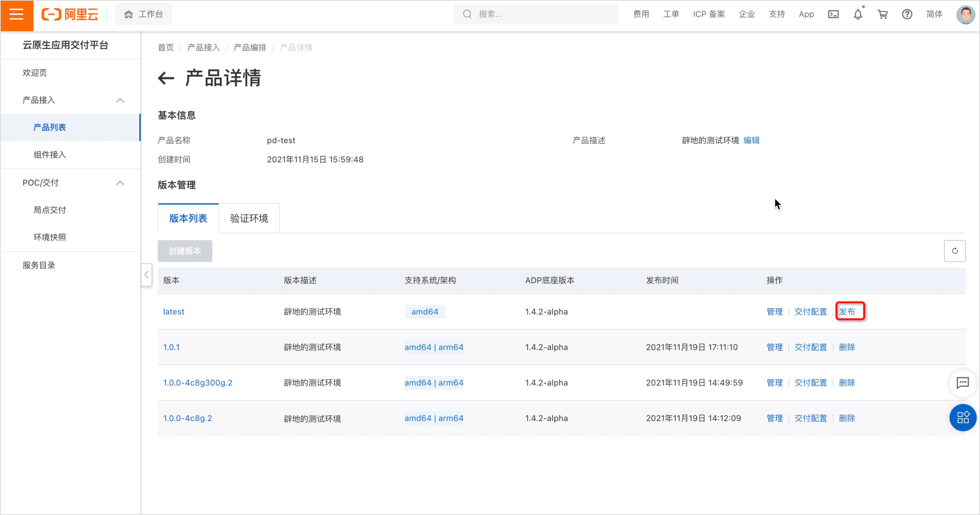The height and width of the screenshot is (515, 980).
Task: Click 交付配置 for version 1.0.1
Action: coord(811,347)
